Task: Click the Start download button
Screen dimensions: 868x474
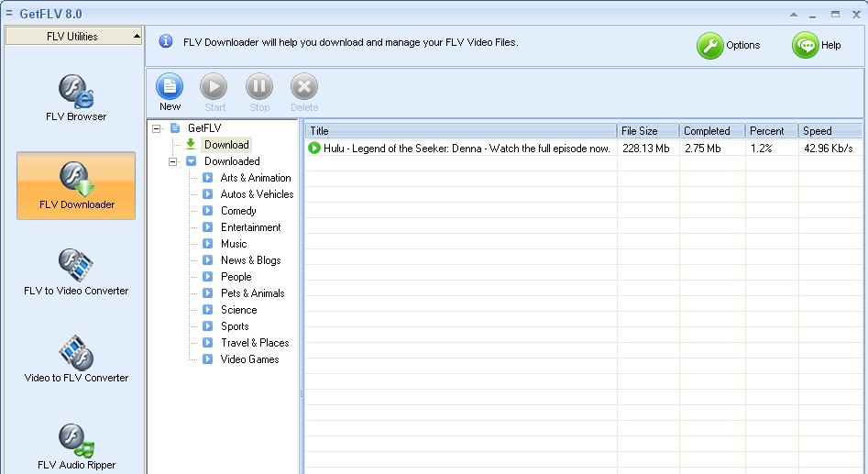Action: coord(214,92)
